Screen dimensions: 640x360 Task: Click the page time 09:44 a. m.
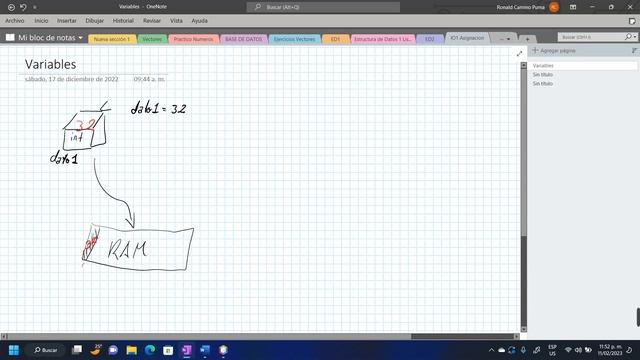149,79
